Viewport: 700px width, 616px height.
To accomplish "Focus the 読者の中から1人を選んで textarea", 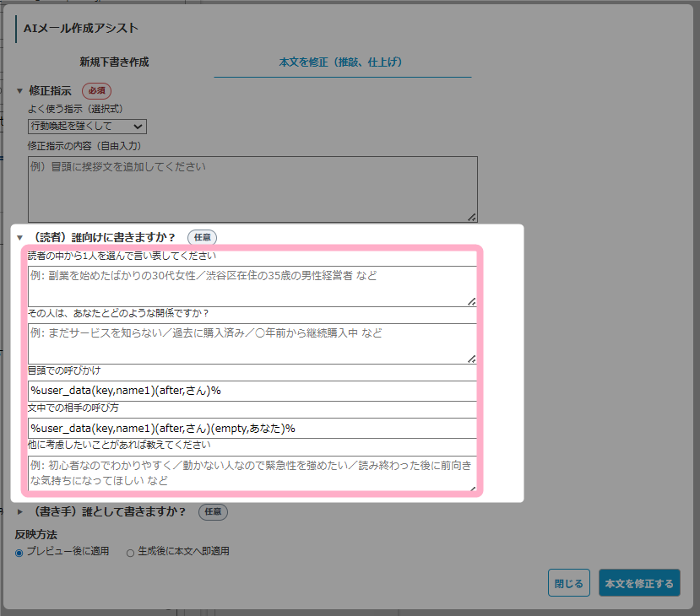I will pyautogui.click(x=252, y=286).
